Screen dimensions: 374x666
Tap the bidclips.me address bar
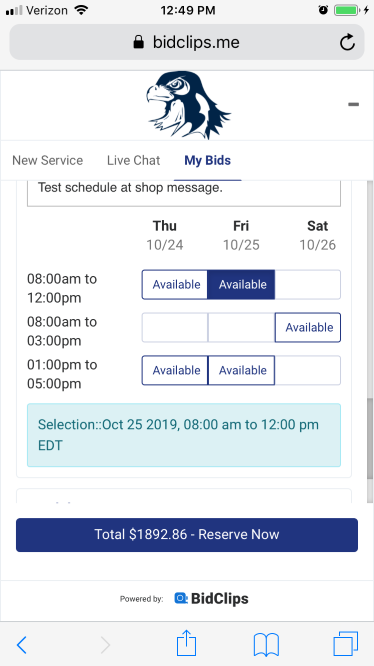tap(187, 42)
